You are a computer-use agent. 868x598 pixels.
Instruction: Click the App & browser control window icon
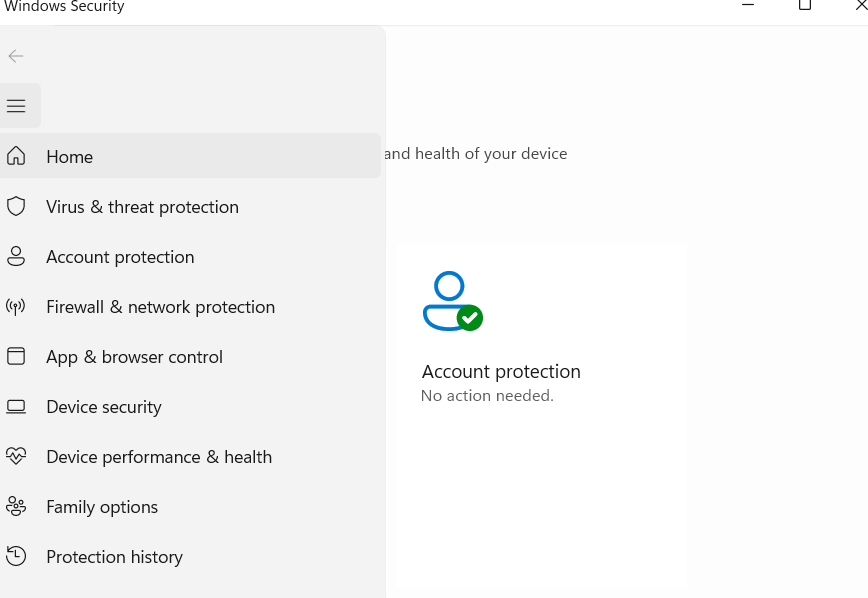click(x=16, y=356)
